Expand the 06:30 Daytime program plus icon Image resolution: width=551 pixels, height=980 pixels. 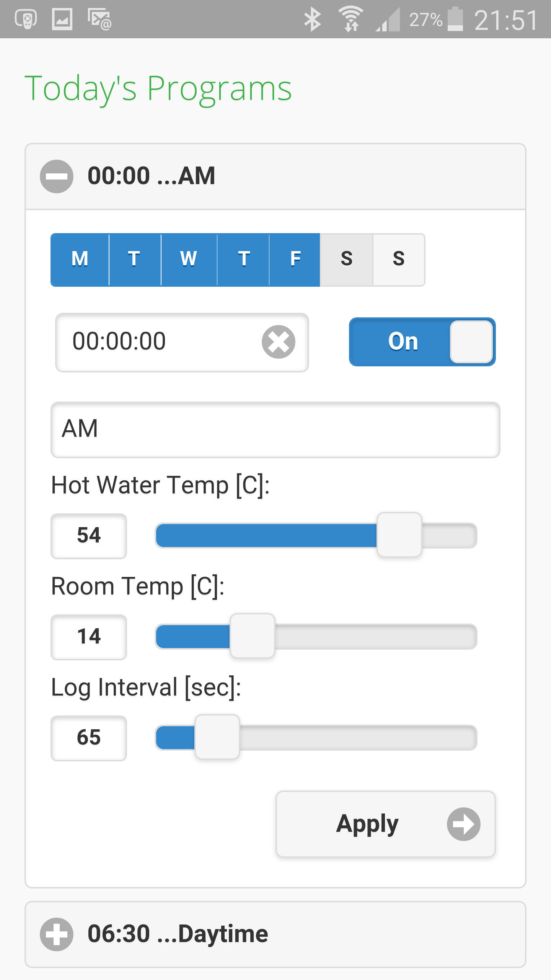[57, 934]
